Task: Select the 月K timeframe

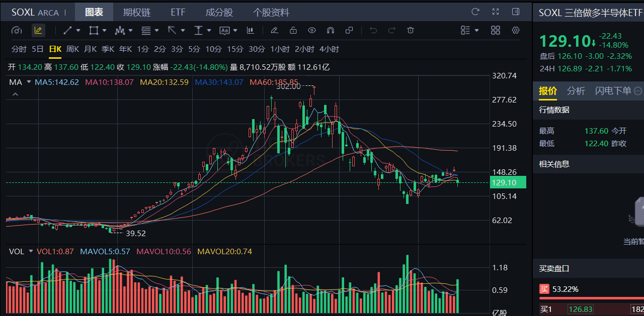Action: tap(91, 49)
